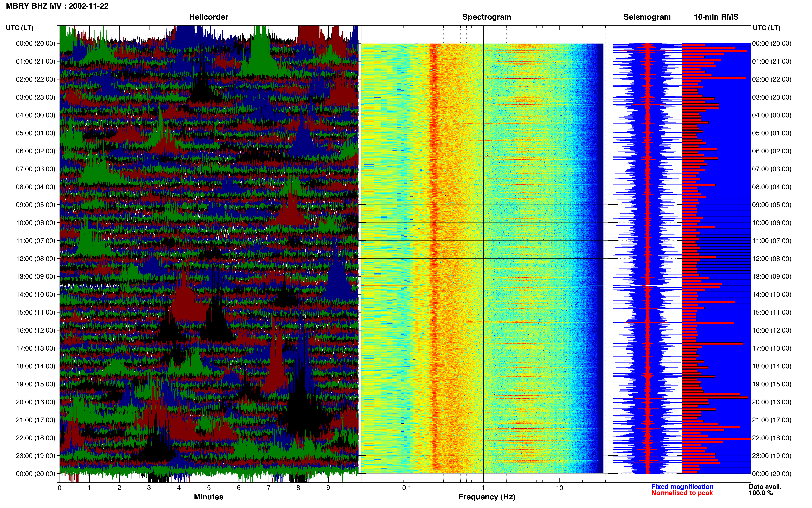
Task: Click left time label '07:00 (03:00)'
Action: tap(36, 169)
